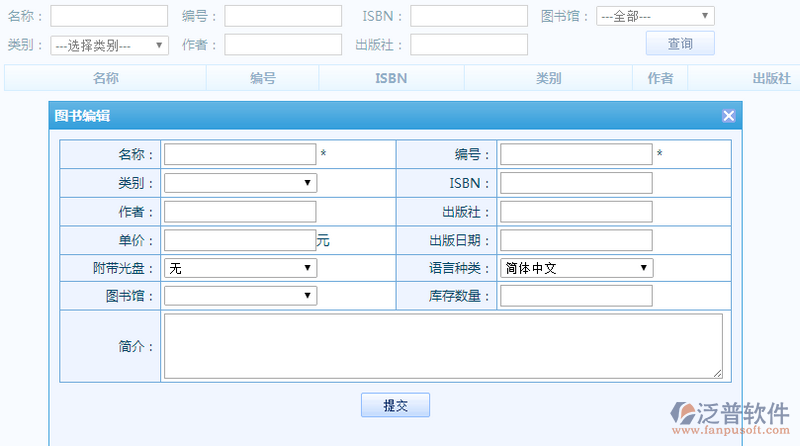The width and height of the screenshot is (800, 446).
Task: Expand the 类别 dropdown in the edit dialog
Action: [240, 183]
